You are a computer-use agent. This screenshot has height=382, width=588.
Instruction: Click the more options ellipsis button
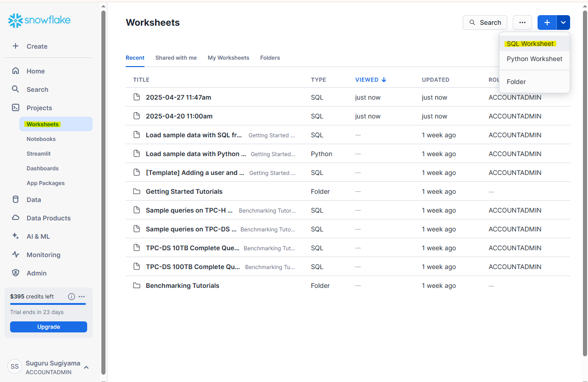[522, 22]
